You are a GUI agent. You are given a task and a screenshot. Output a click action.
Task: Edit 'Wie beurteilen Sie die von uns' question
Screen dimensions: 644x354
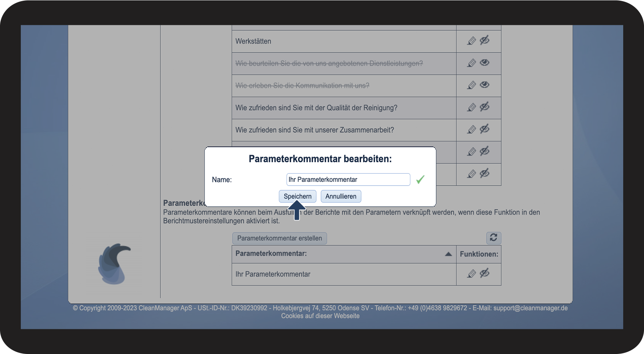(x=472, y=63)
